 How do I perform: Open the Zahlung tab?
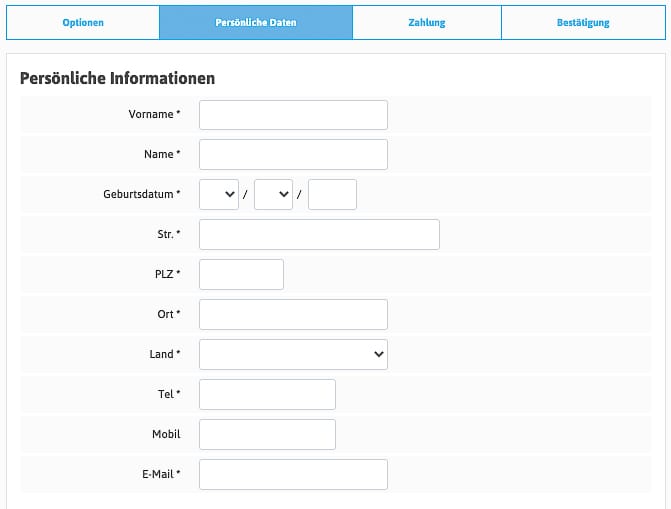tap(427, 22)
